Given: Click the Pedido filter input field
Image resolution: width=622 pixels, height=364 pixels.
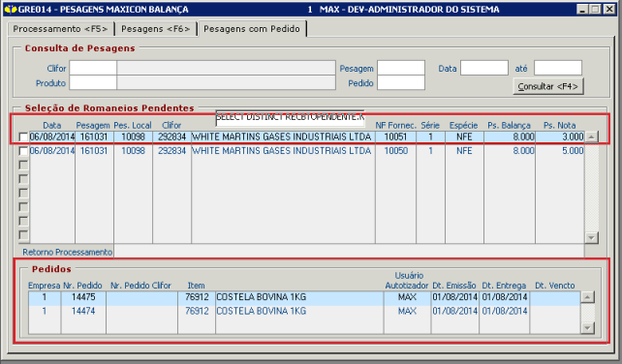Looking at the screenshot, I should (401, 82).
